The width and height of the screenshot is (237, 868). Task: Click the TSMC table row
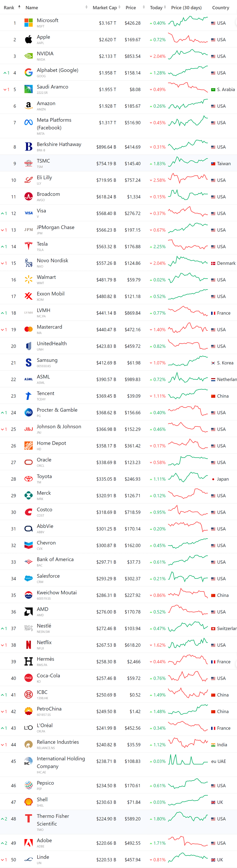pos(118,163)
